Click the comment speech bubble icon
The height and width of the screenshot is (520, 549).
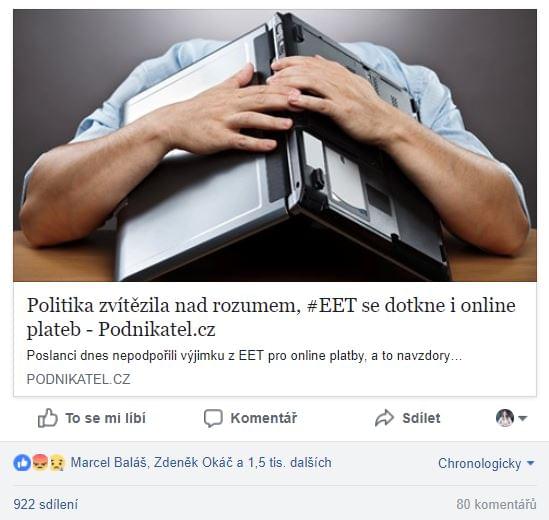click(213, 418)
